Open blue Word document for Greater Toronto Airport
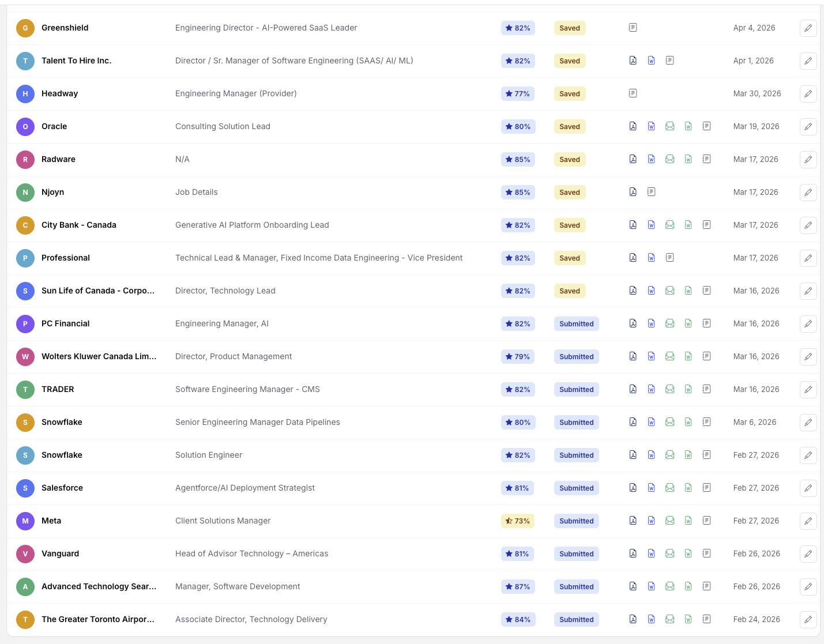 651,619
